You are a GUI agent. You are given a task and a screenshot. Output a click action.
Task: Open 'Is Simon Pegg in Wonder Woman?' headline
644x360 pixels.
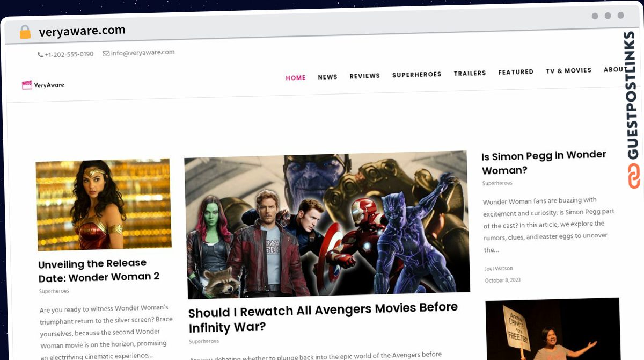coord(544,162)
